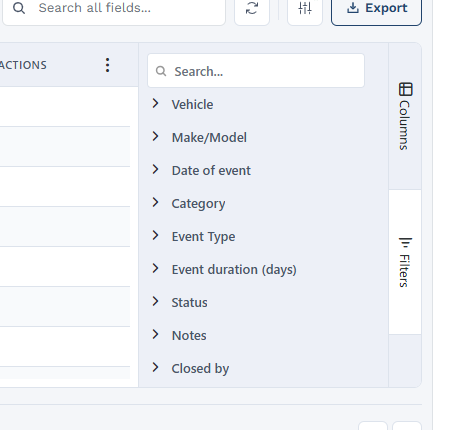Expand the Notes filter group
The width and height of the screenshot is (462, 430).
coord(155,334)
